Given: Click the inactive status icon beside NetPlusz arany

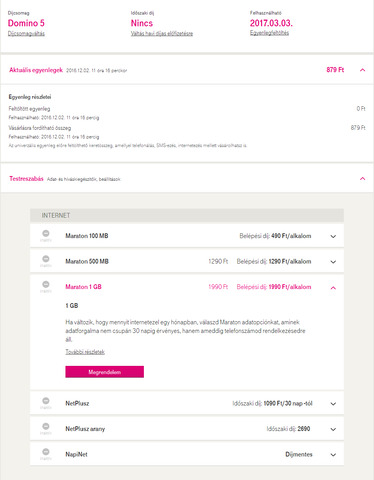Looking at the screenshot, I should coord(46,426).
